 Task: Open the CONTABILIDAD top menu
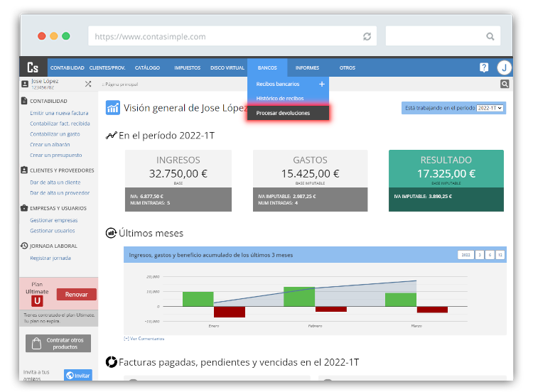click(x=68, y=67)
